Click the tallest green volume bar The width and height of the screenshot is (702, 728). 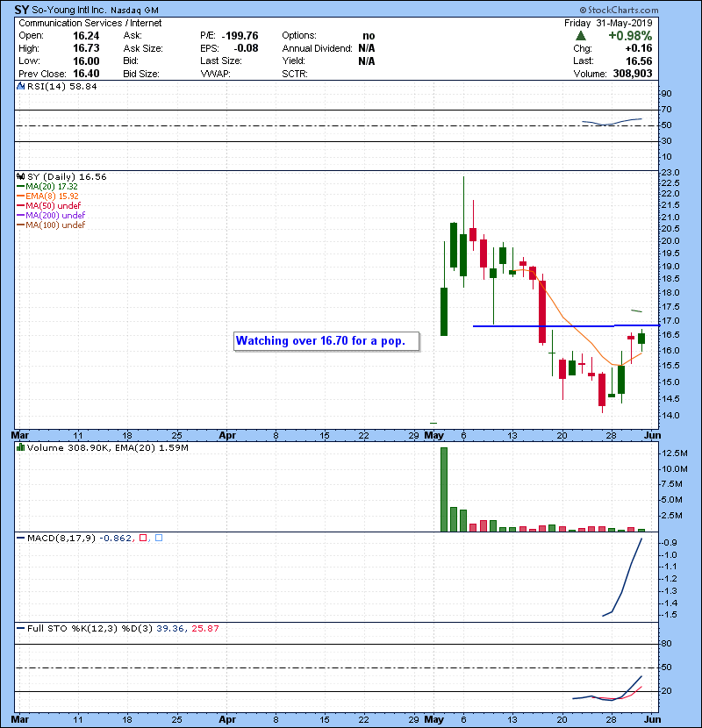(444, 489)
